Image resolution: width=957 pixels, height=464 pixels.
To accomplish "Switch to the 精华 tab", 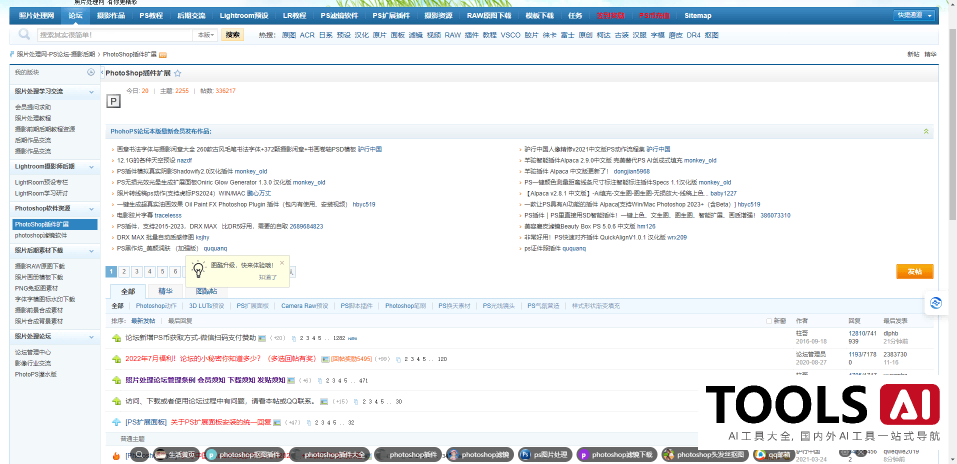I will [165, 291].
